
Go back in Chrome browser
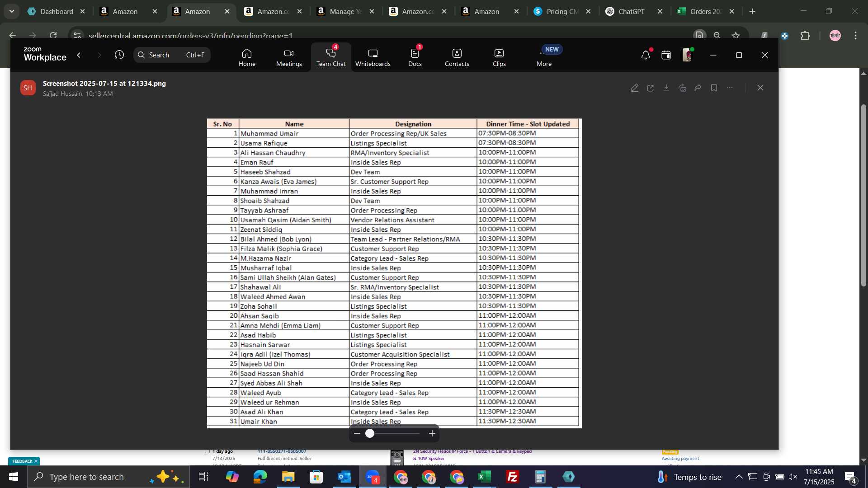click(13, 35)
